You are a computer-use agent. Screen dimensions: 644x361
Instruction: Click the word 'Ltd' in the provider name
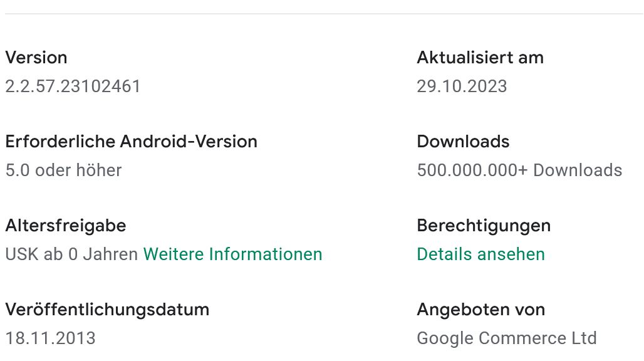click(x=583, y=338)
